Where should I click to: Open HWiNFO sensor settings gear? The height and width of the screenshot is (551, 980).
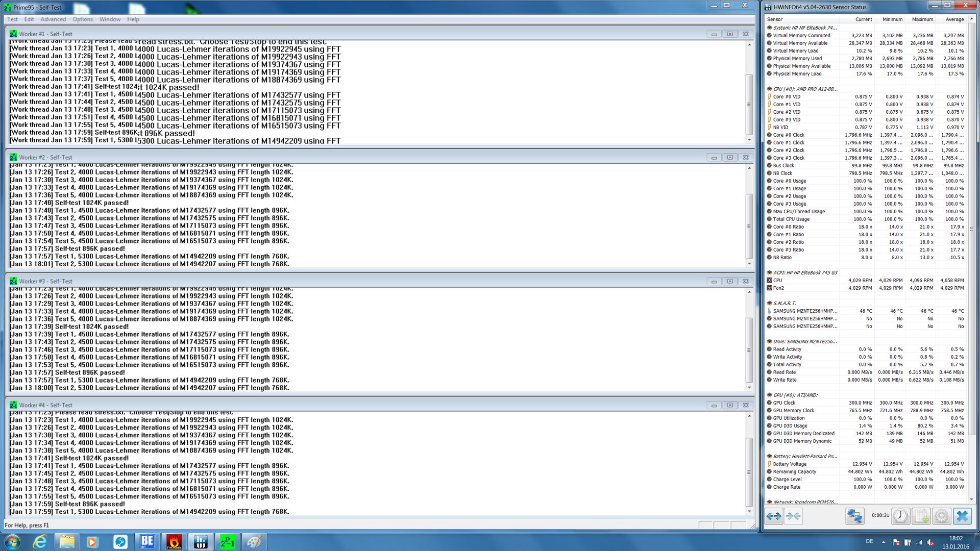click(942, 516)
